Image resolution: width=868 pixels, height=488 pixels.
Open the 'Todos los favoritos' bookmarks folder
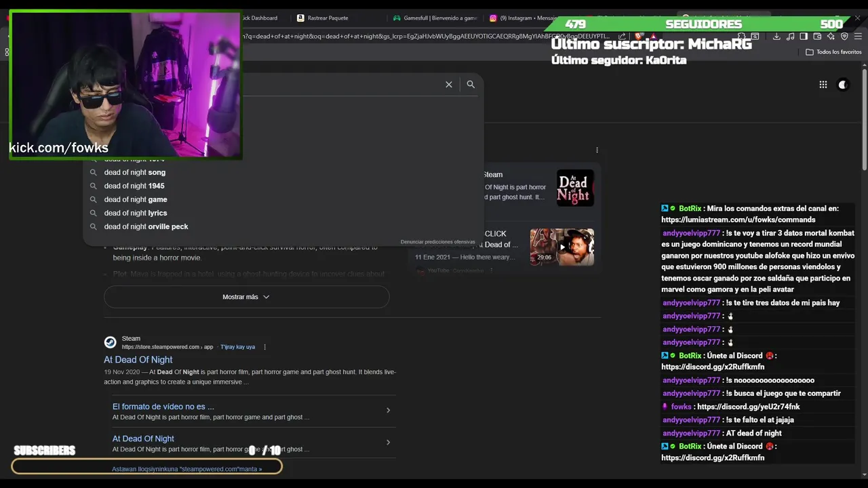point(833,52)
